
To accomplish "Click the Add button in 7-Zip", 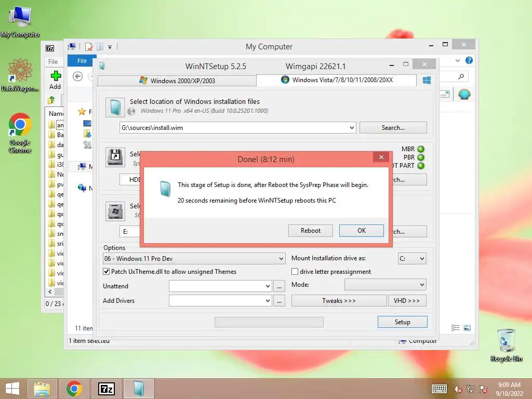I will pos(55,80).
